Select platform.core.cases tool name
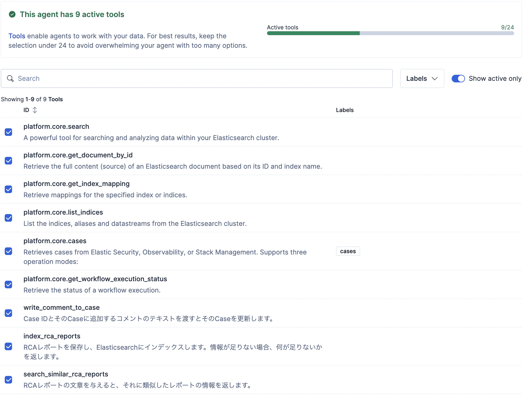The image size is (532, 404). point(55,241)
